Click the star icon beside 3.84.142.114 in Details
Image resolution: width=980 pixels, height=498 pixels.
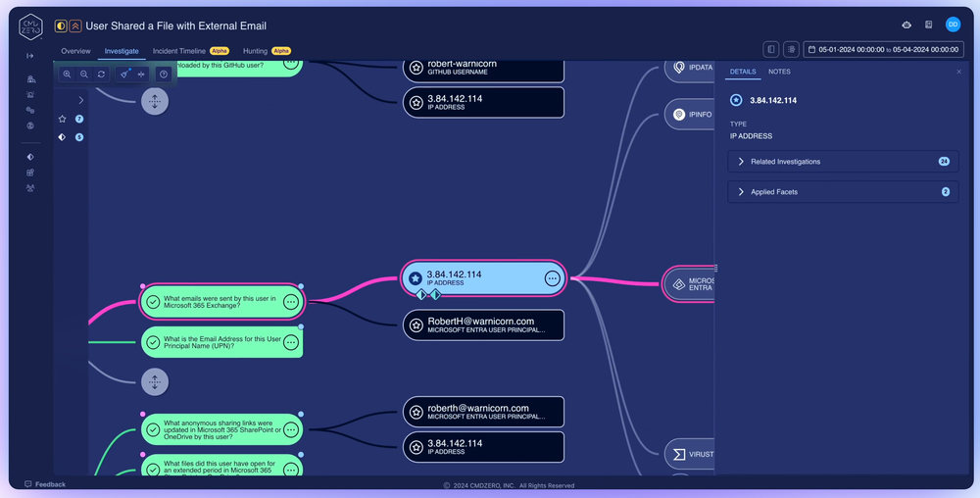coord(736,100)
